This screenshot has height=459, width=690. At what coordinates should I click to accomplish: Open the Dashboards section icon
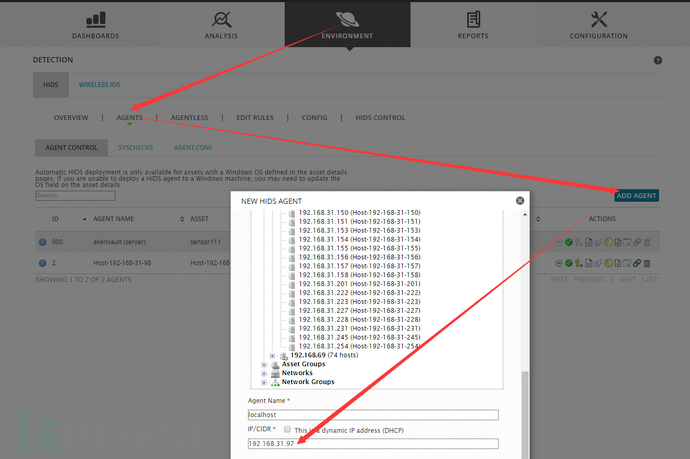pos(96,19)
